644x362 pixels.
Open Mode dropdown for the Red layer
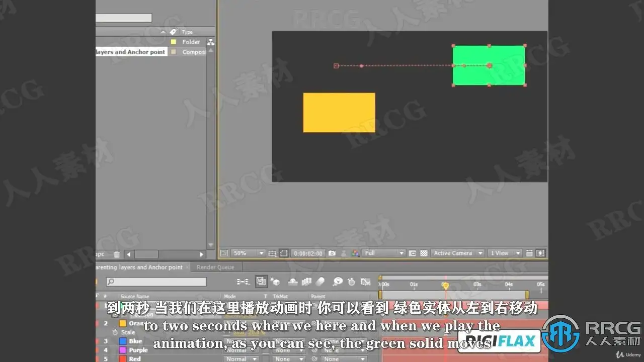242,359
